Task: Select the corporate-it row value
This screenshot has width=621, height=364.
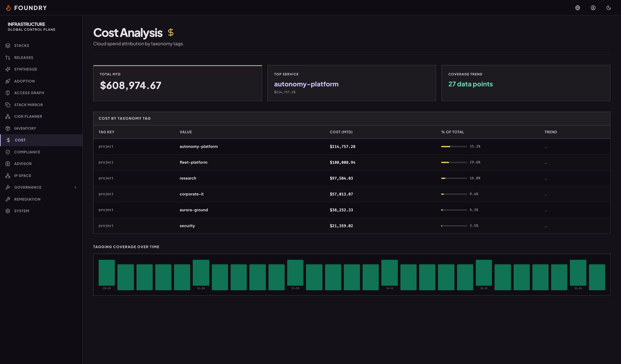Action: click(x=192, y=194)
